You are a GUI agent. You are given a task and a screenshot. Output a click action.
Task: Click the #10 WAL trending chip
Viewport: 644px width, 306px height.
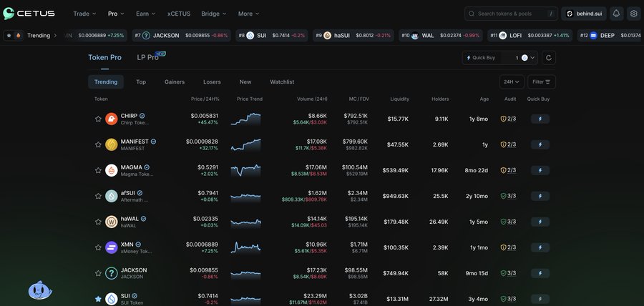441,36
